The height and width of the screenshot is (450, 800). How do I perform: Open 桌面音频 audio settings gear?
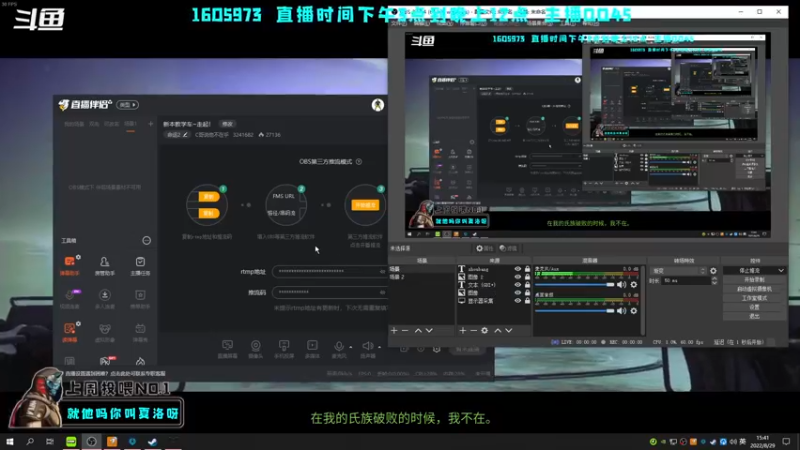(634, 311)
